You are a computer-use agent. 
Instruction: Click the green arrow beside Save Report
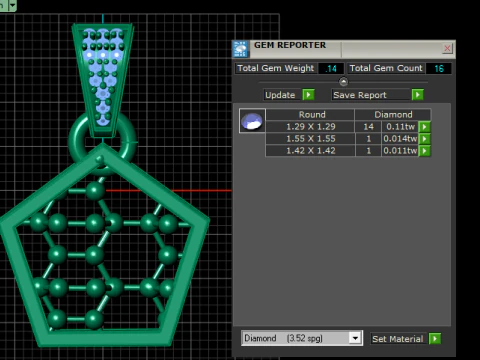418,95
